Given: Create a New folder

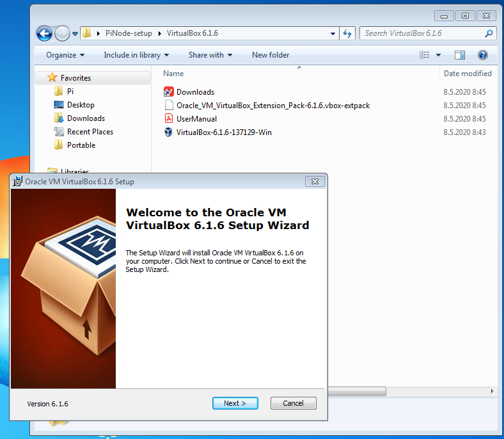Looking at the screenshot, I should coord(271,55).
